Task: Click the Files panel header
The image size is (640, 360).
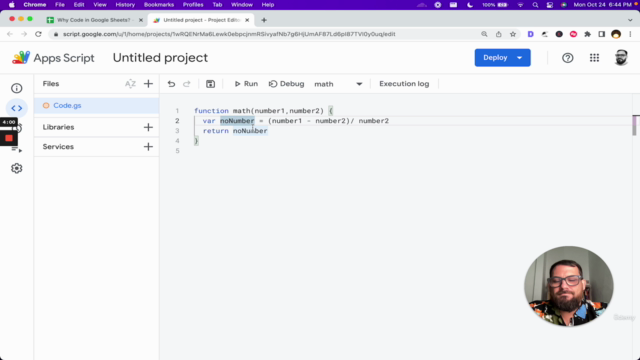Action: point(51,84)
